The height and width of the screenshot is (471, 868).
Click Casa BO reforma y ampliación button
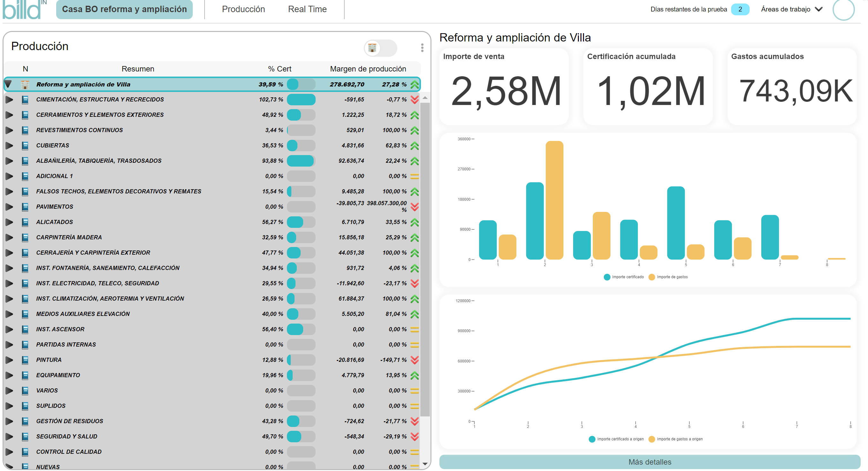[124, 10]
